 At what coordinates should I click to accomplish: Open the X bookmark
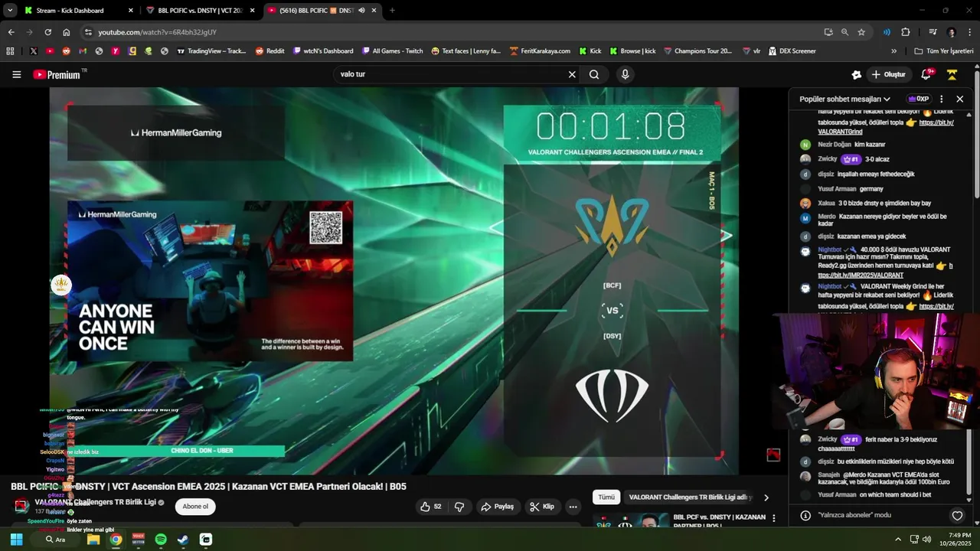pyautogui.click(x=34, y=51)
